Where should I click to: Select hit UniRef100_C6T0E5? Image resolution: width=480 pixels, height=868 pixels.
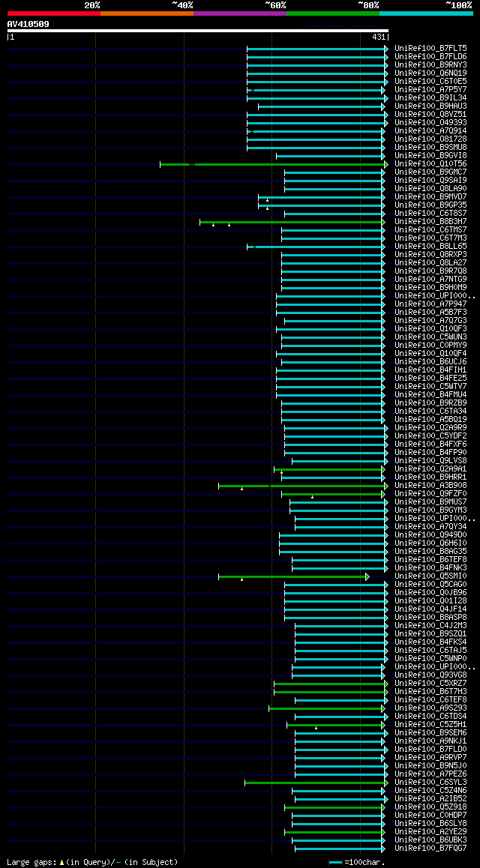click(x=430, y=82)
